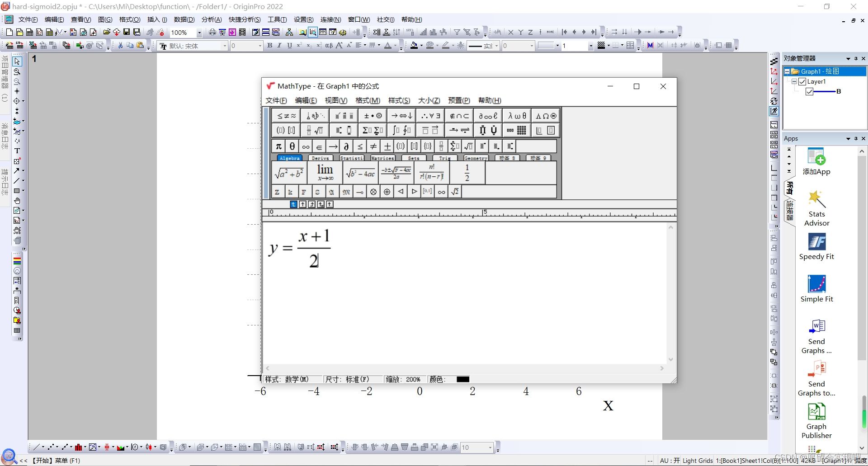The width and height of the screenshot is (868, 466).
Task: Open the operator symbols palette (± • ⊗)
Action: tap(373, 116)
